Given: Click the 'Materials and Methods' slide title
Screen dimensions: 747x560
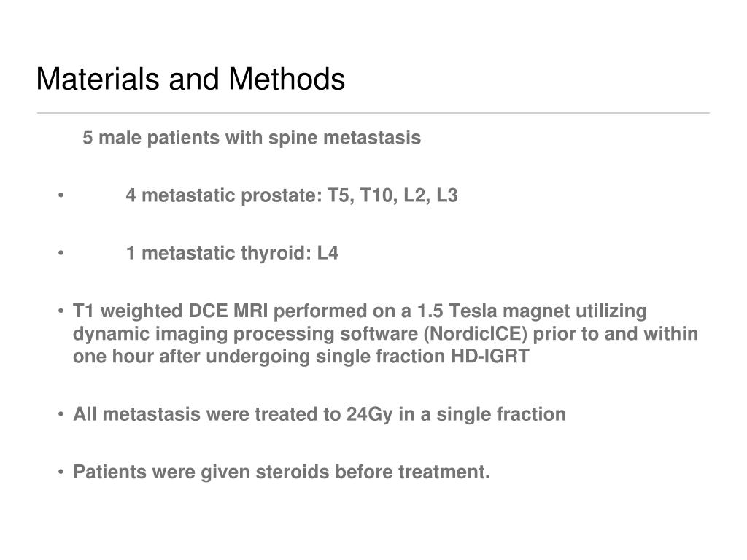Looking at the screenshot, I should [x=190, y=79].
